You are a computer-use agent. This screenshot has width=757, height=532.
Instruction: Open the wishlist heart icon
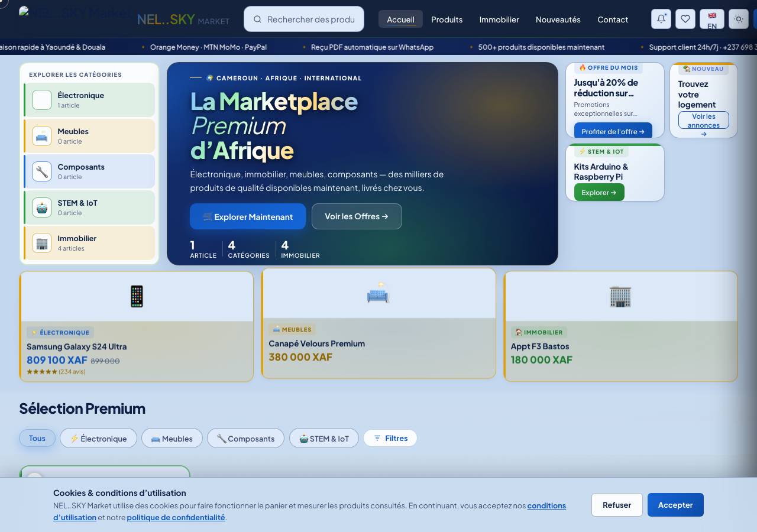click(x=685, y=19)
